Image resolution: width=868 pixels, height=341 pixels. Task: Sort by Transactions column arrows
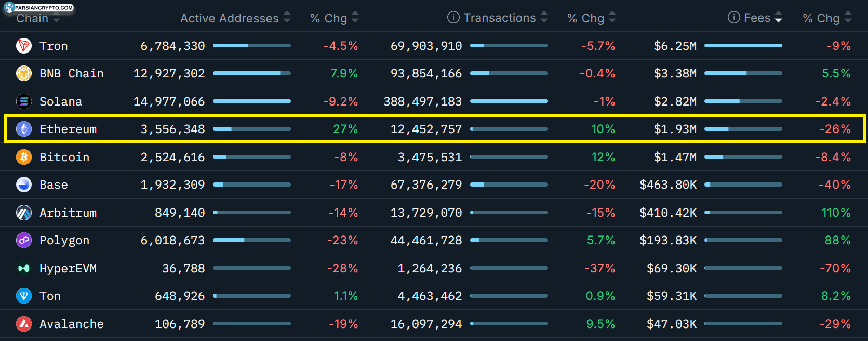544,18
